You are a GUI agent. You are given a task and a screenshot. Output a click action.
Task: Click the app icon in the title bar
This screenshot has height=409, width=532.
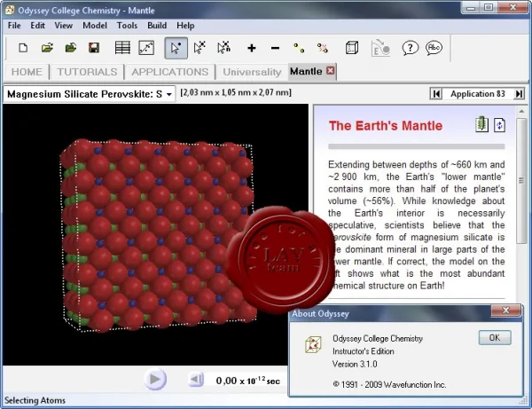(x=10, y=10)
